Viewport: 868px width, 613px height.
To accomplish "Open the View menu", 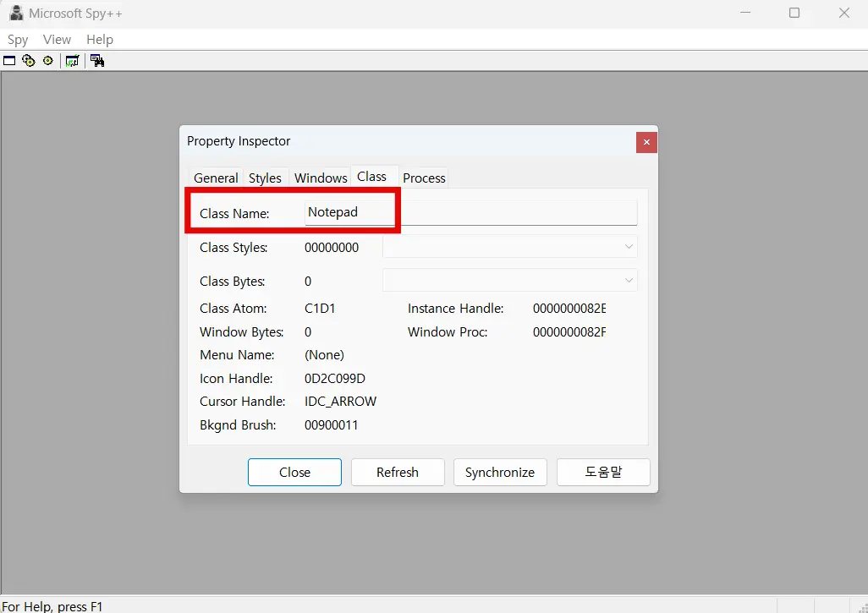I will coord(57,40).
